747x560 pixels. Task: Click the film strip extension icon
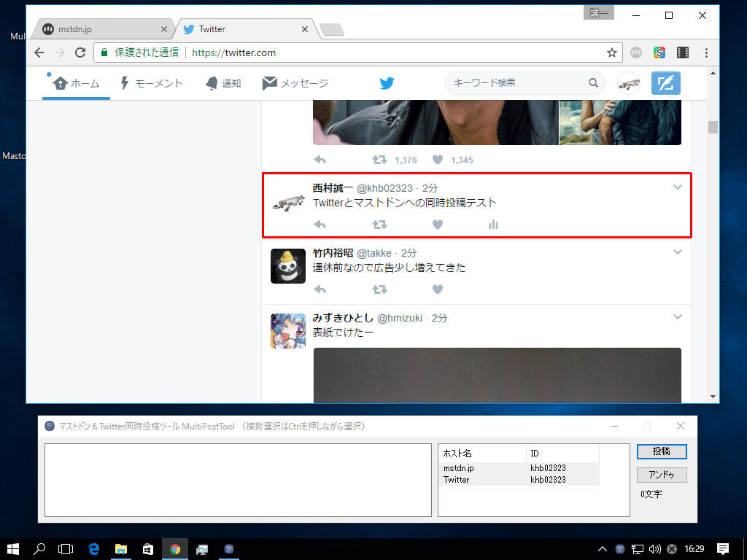(683, 52)
